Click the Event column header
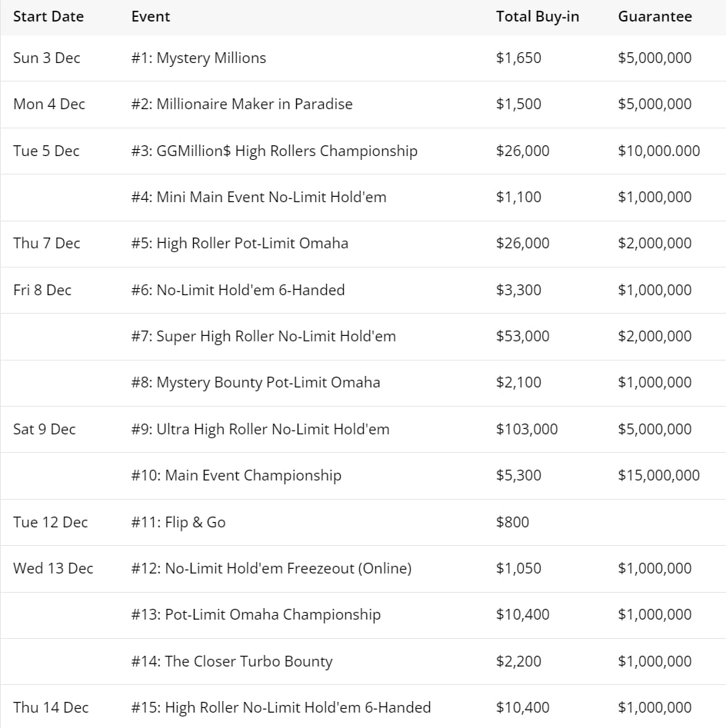 [x=151, y=16]
